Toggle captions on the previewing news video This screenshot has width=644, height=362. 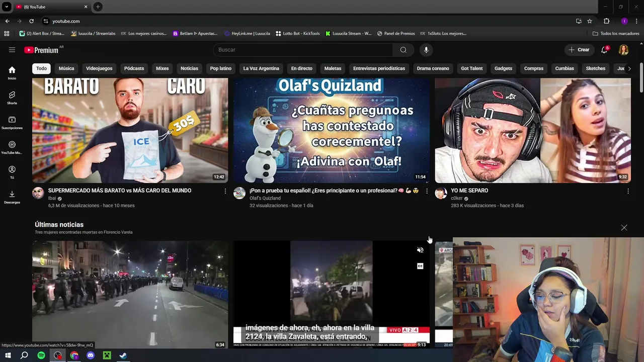pos(420,266)
